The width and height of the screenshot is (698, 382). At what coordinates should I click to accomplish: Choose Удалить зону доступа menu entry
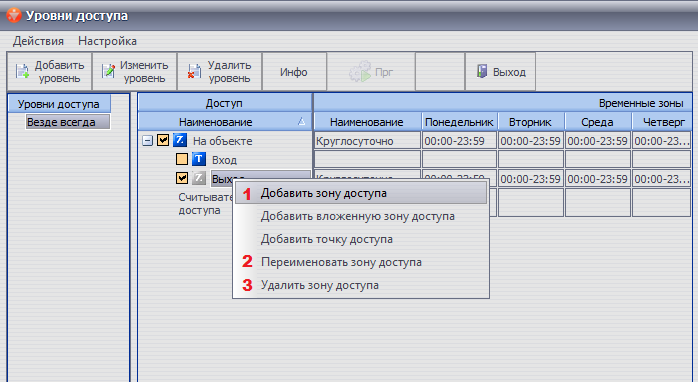click(361, 285)
